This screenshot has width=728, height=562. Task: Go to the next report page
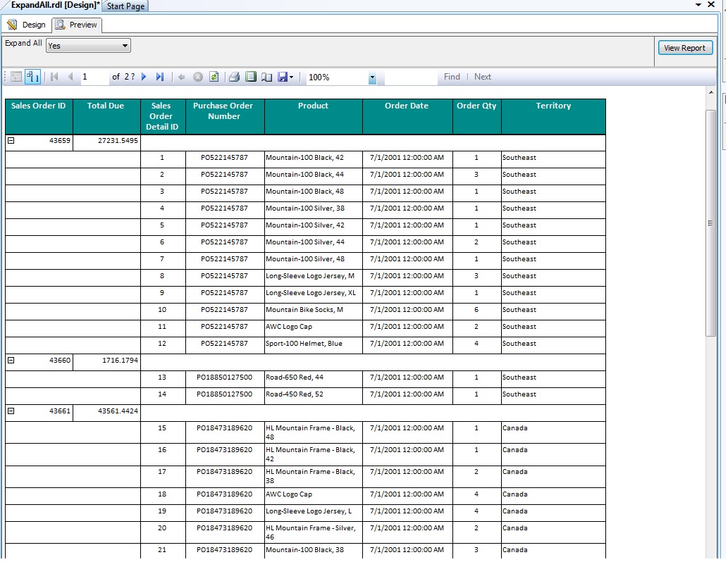(143, 77)
